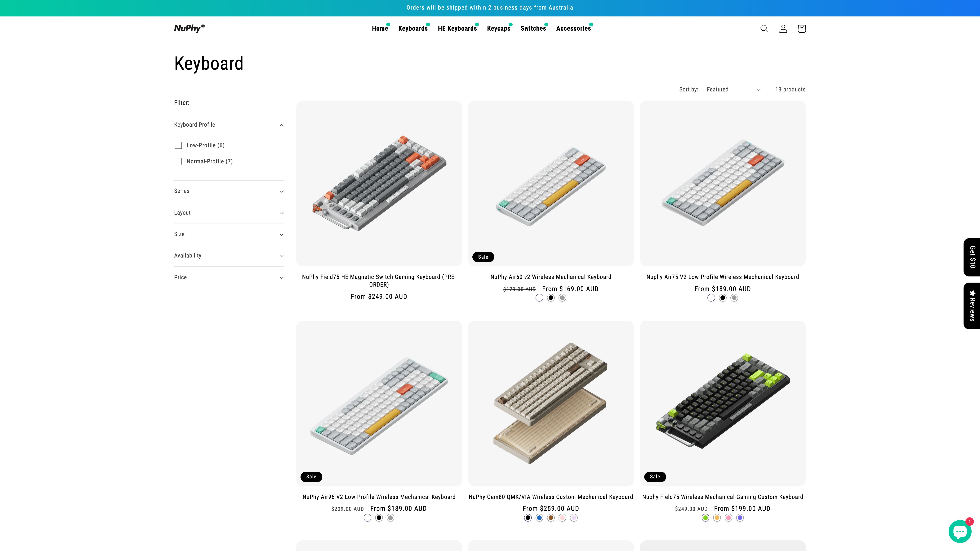Open Nuphy Field75 Wireless Gaming Custom link
This screenshot has width=980, height=551.
[x=722, y=497]
